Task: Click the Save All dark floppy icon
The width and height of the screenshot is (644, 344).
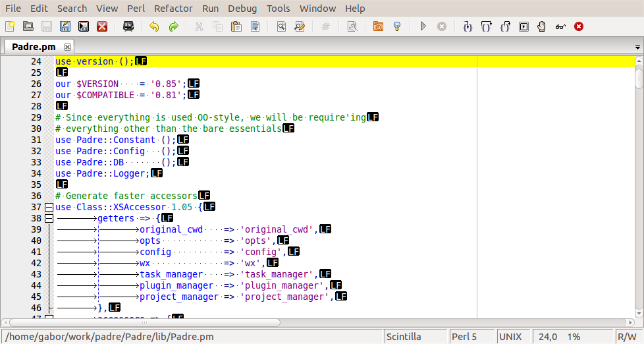Action: [x=84, y=27]
